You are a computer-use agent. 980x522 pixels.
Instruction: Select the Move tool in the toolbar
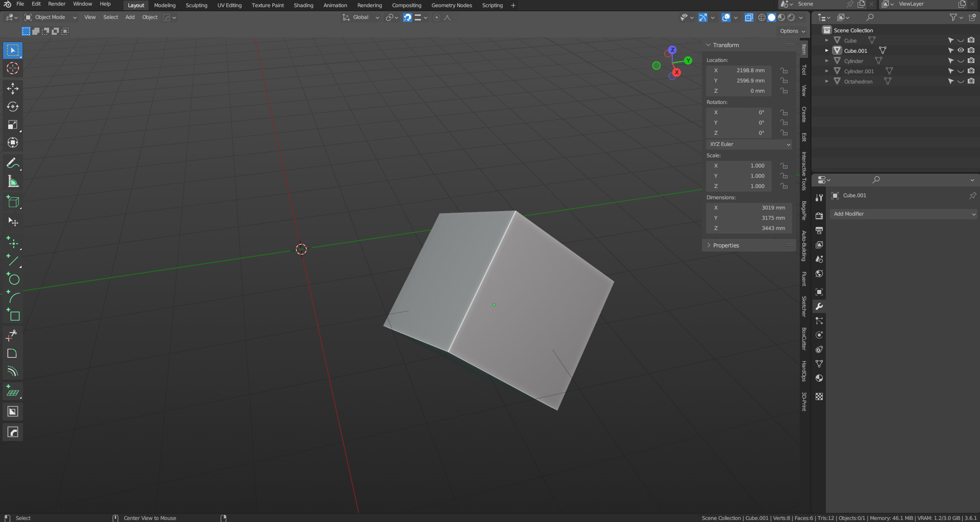tap(13, 89)
